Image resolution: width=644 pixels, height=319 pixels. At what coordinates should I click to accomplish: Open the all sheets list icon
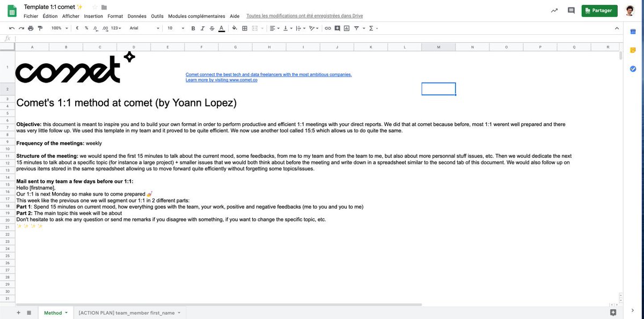[x=29, y=312]
